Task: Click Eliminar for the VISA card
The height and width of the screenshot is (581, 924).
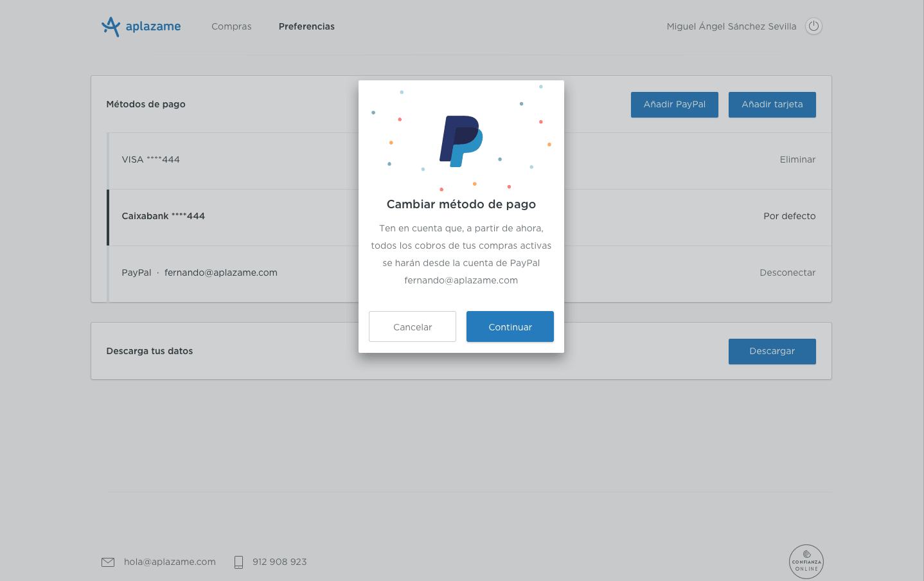Action: (x=797, y=159)
